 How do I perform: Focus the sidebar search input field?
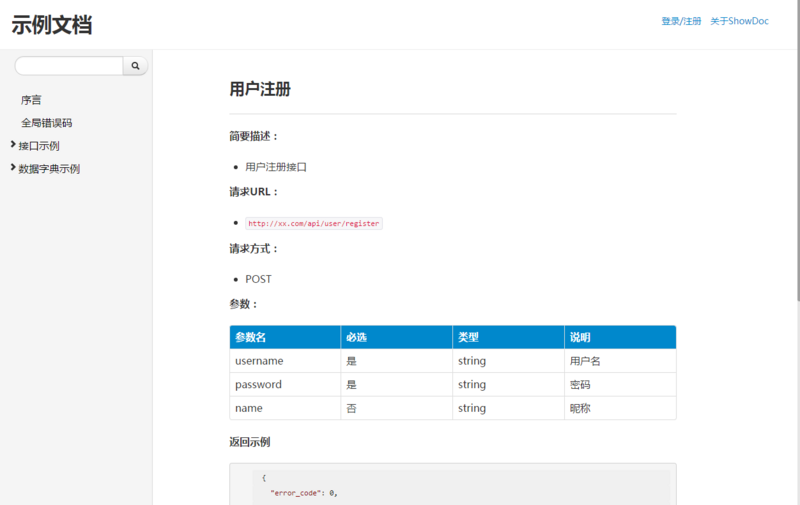(x=69, y=66)
